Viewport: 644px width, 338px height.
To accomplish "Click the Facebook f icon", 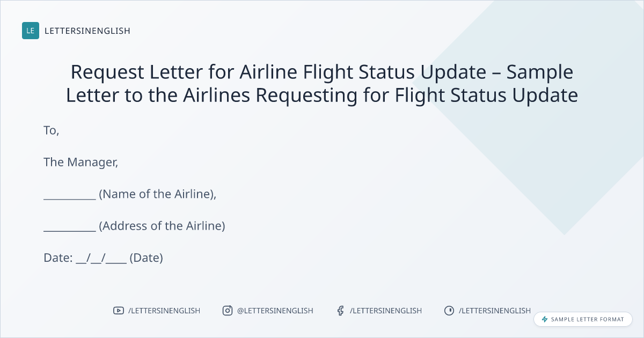I will [340, 311].
